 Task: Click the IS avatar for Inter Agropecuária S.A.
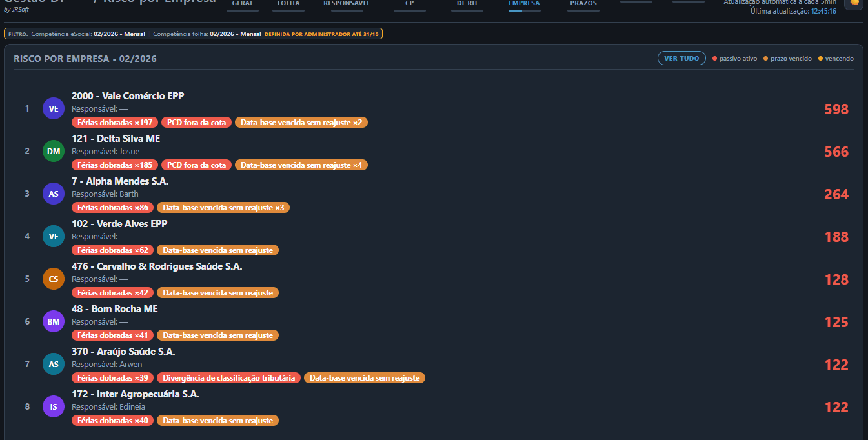coord(54,406)
